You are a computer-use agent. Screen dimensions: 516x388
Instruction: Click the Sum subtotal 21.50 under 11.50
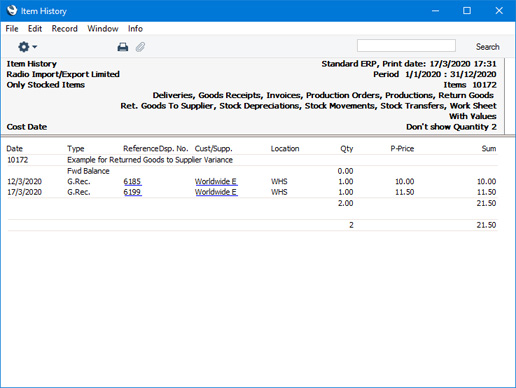(486, 203)
